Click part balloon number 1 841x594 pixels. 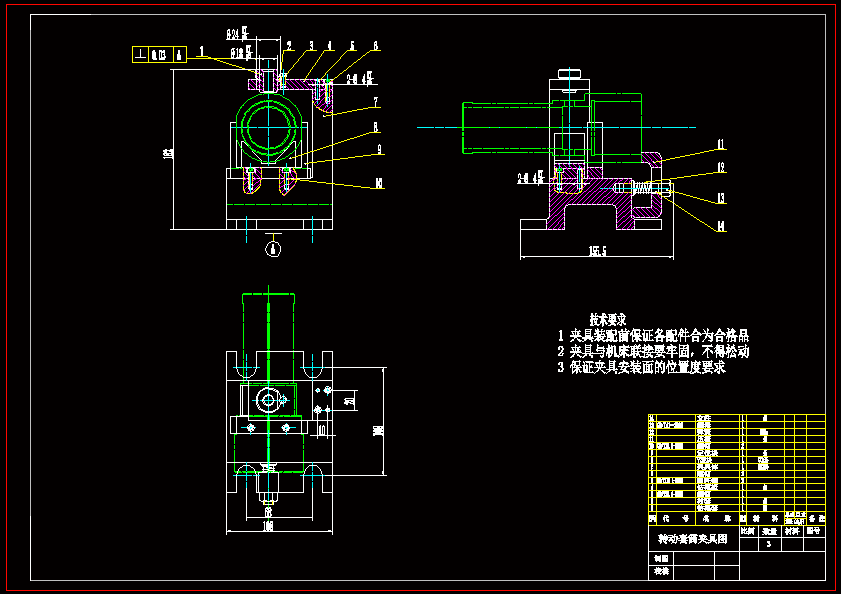pos(202,48)
